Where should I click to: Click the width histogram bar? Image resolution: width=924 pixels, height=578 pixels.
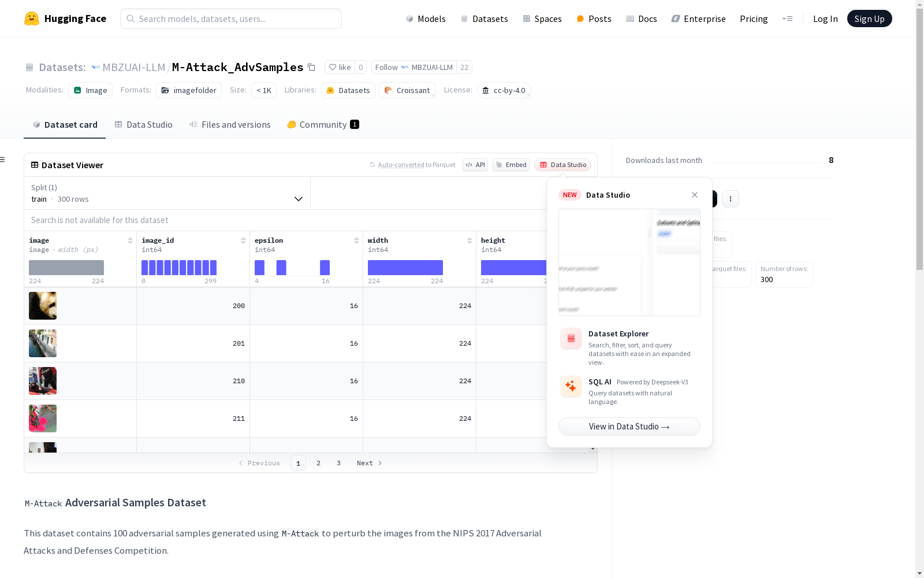click(405, 268)
